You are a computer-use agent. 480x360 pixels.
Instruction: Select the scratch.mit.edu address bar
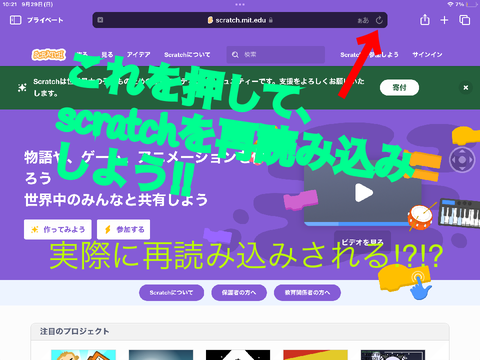point(240,20)
